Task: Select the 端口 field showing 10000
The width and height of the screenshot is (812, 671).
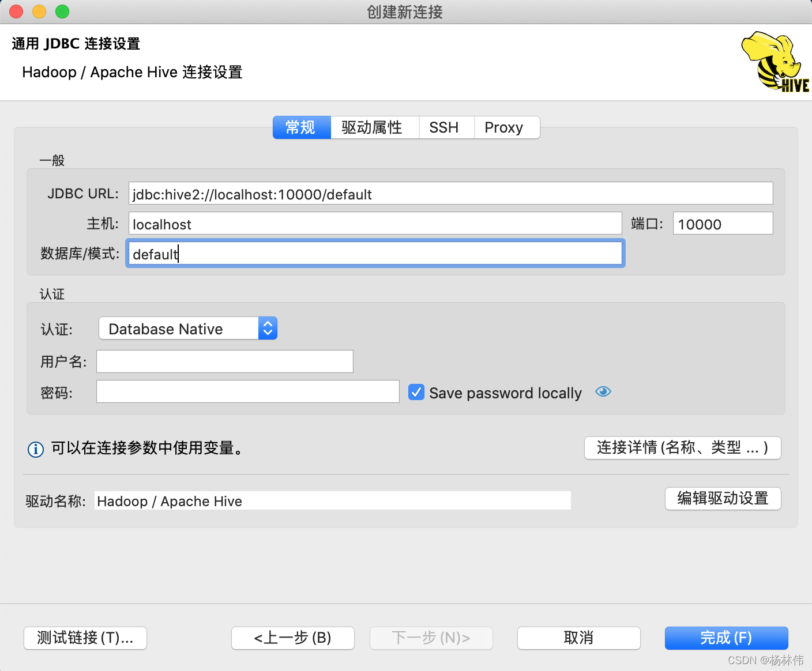Action: tap(723, 224)
